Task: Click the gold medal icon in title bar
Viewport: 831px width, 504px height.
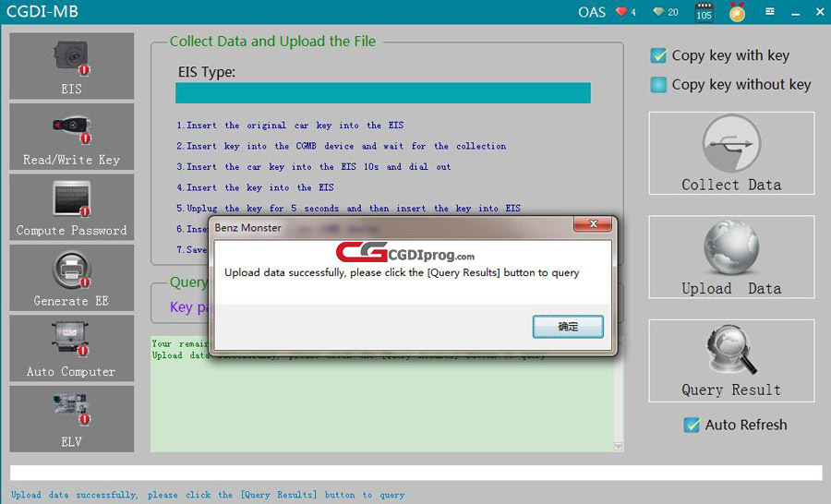Action: coord(737,12)
